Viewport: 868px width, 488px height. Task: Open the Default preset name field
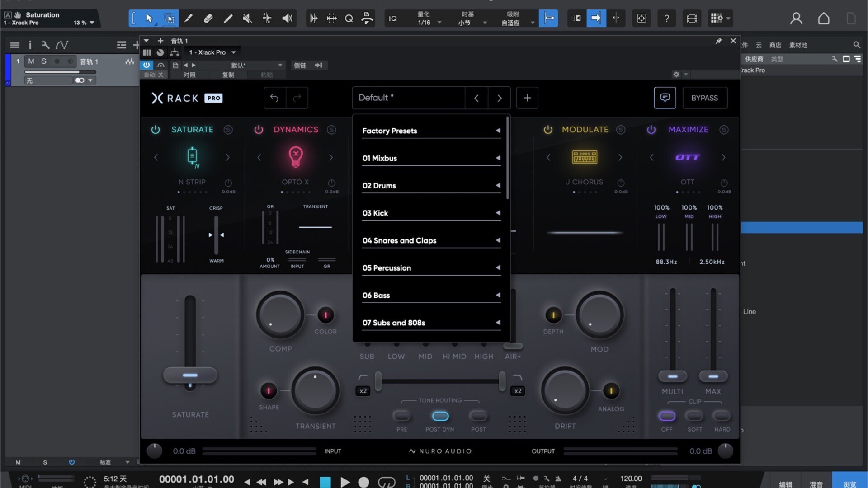click(x=409, y=98)
